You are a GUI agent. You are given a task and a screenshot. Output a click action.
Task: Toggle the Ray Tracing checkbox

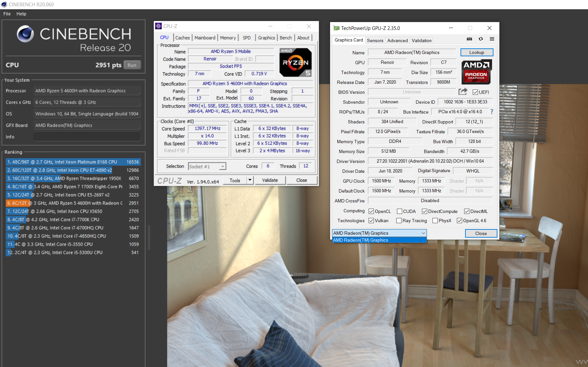(399, 221)
